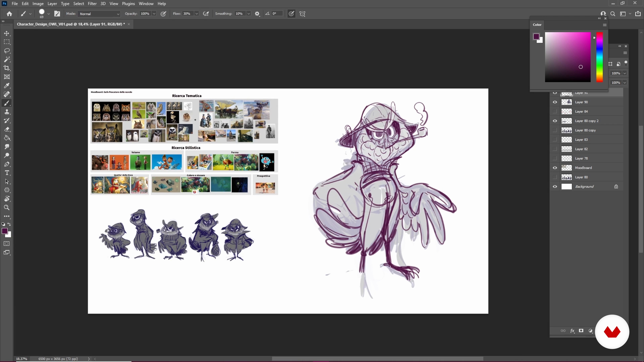Image resolution: width=644 pixels, height=362 pixels.
Task: Hide the Moodboard layer
Action: click(555, 168)
